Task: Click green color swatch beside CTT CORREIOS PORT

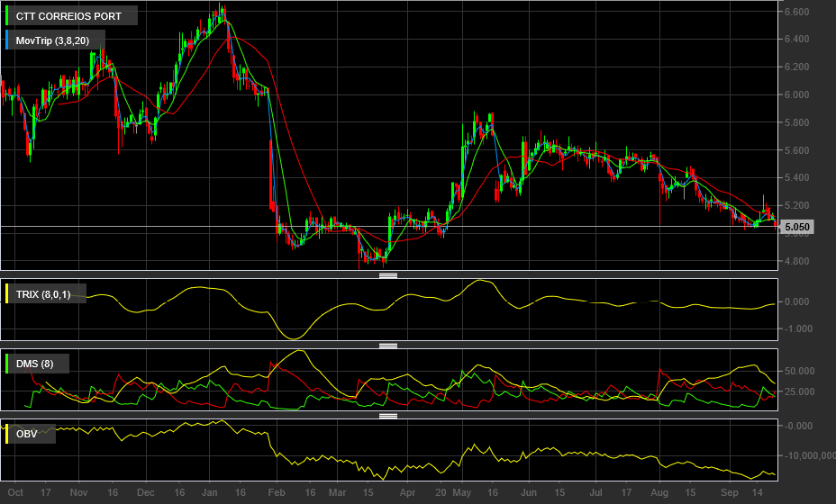Action: (8, 15)
